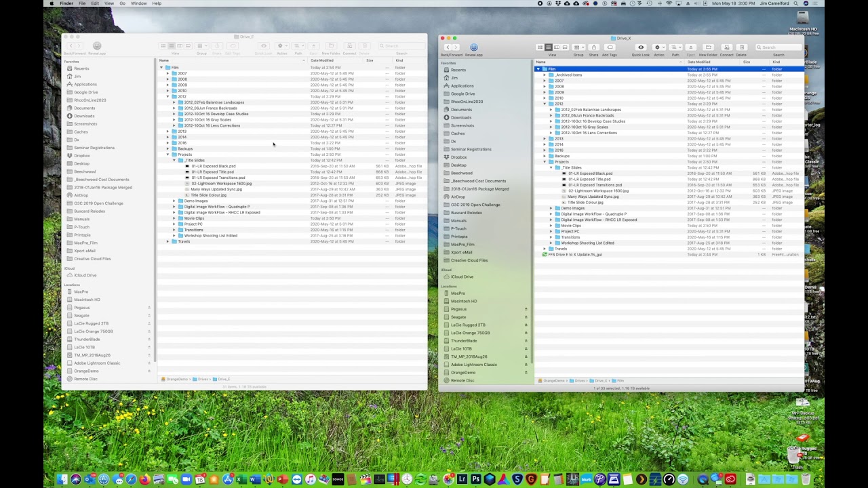The image size is (868, 488).
Task: Open Action gear menu in Drive_X toolbar
Action: tap(658, 47)
